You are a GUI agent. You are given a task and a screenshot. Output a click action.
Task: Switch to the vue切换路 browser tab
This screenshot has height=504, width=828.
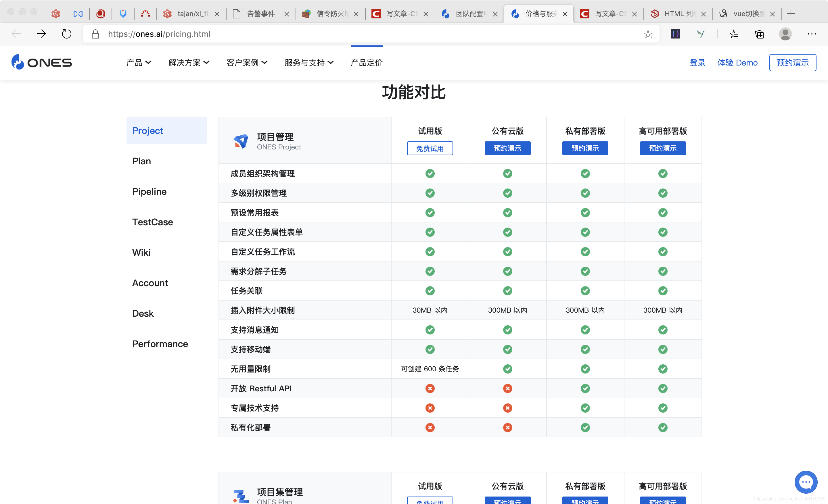point(747,14)
